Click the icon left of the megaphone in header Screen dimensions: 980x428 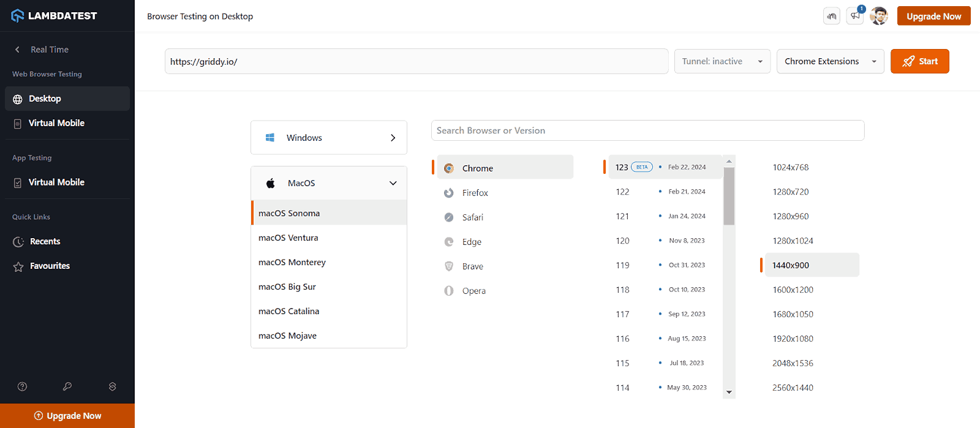click(x=832, y=16)
